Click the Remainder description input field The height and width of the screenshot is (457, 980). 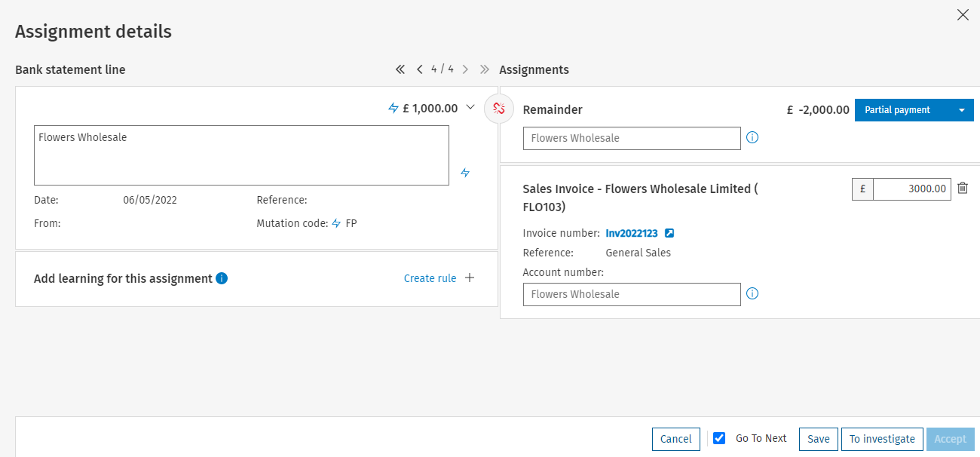632,138
